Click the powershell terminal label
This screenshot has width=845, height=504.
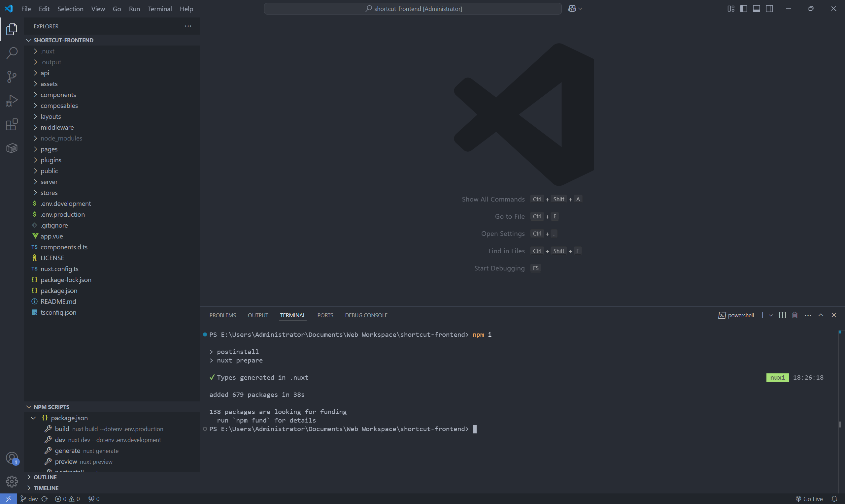point(736,316)
